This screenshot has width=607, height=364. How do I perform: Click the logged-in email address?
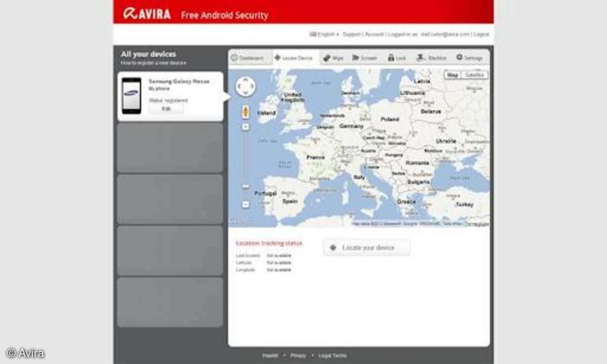click(x=445, y=34)
